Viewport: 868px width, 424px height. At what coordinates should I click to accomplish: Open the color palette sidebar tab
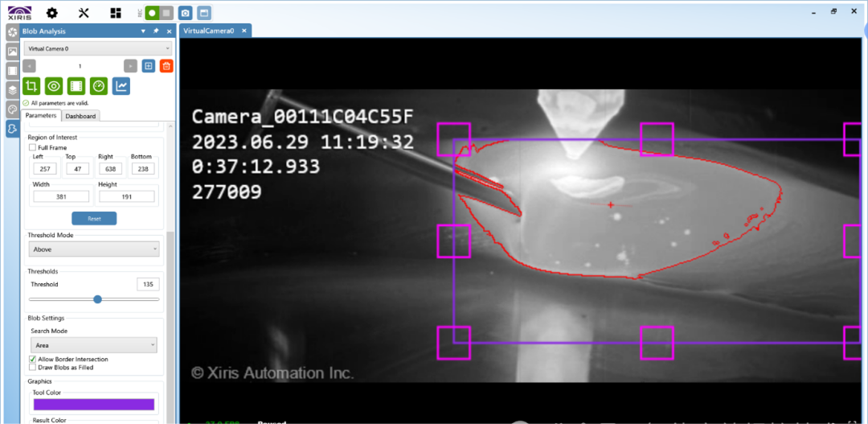tap(12, 109)
